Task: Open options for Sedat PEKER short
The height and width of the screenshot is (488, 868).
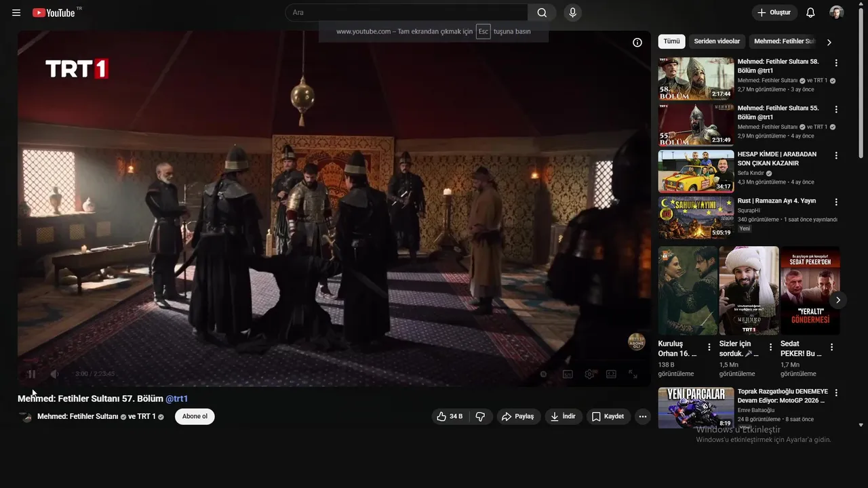Action: [832, 347]
